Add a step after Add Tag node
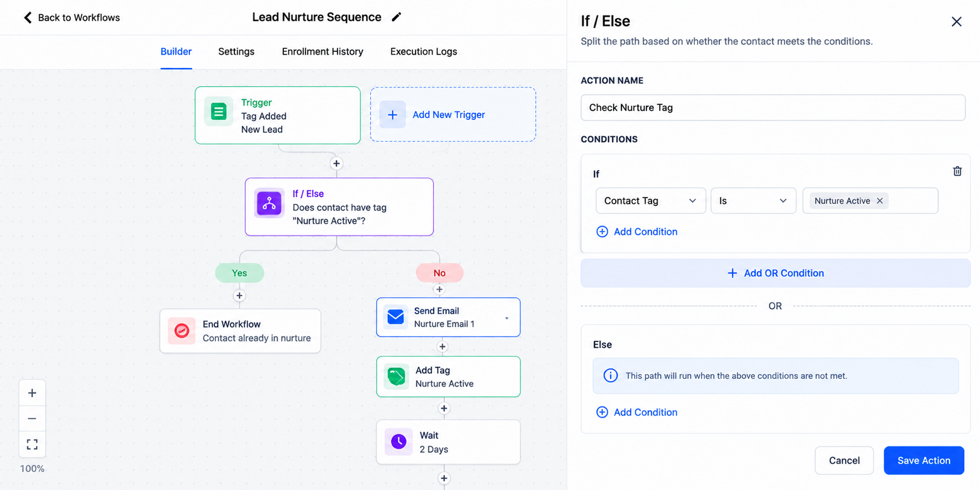 coord(444,409)
